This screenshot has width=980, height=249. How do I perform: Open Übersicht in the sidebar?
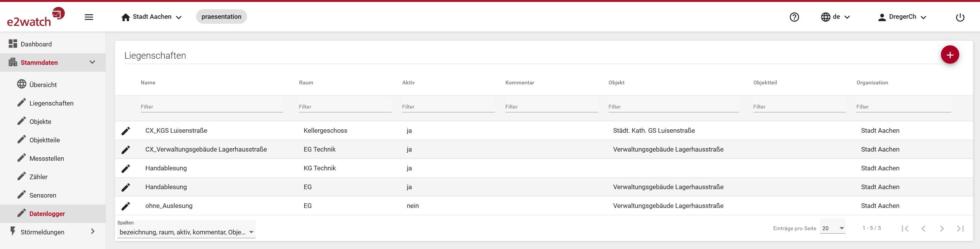point(53,85)
